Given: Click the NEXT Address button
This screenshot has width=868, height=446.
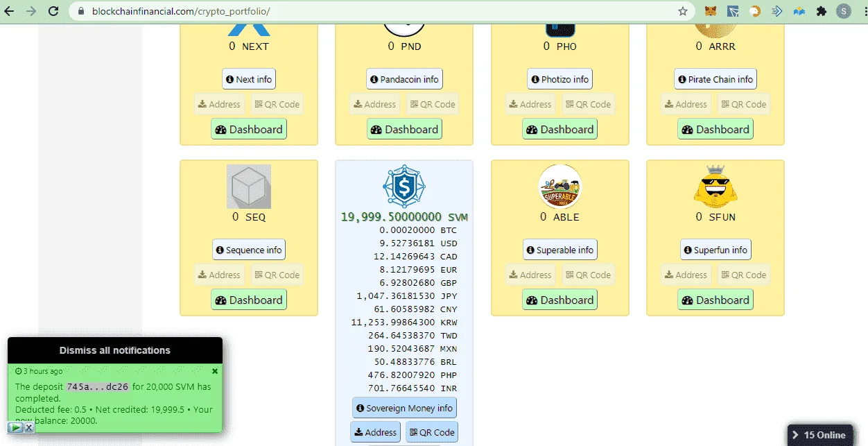Looking at the screenshot, I should pyautogui.click(x=220, y=104).
